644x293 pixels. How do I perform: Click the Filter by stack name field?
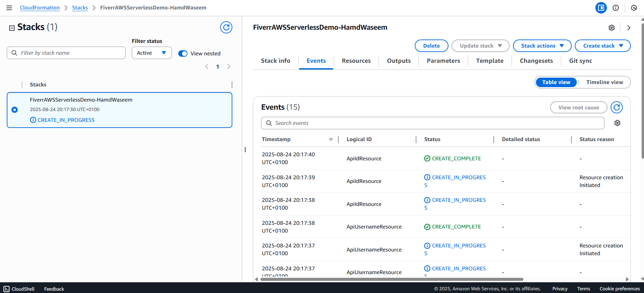click(66, 53)
